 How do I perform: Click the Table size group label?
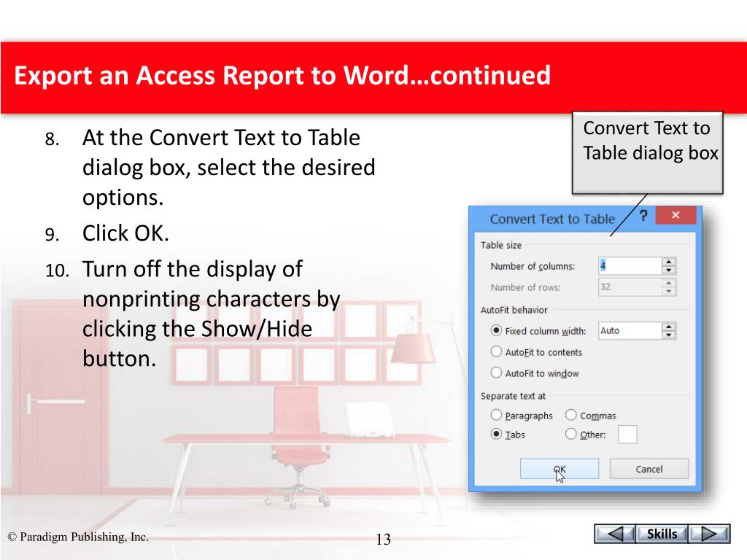pyautogui.click(x=500, y=245)
